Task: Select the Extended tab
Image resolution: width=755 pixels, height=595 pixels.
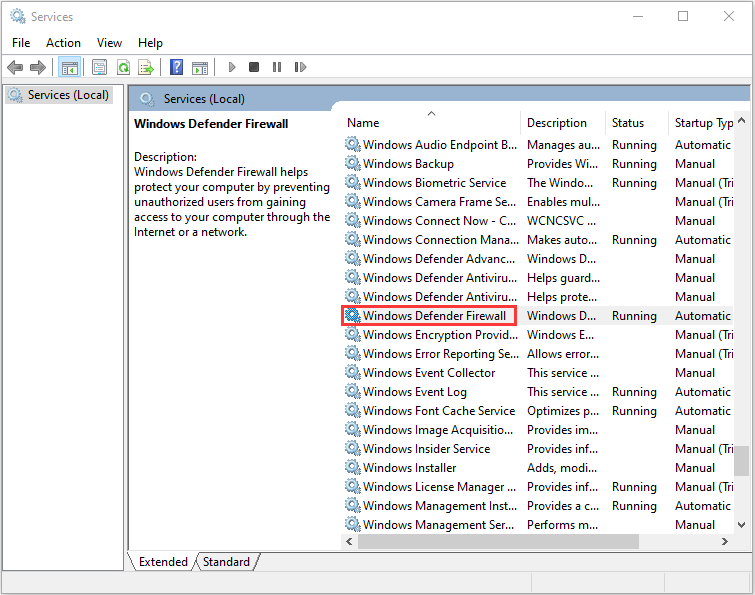Action: point(163,562)
